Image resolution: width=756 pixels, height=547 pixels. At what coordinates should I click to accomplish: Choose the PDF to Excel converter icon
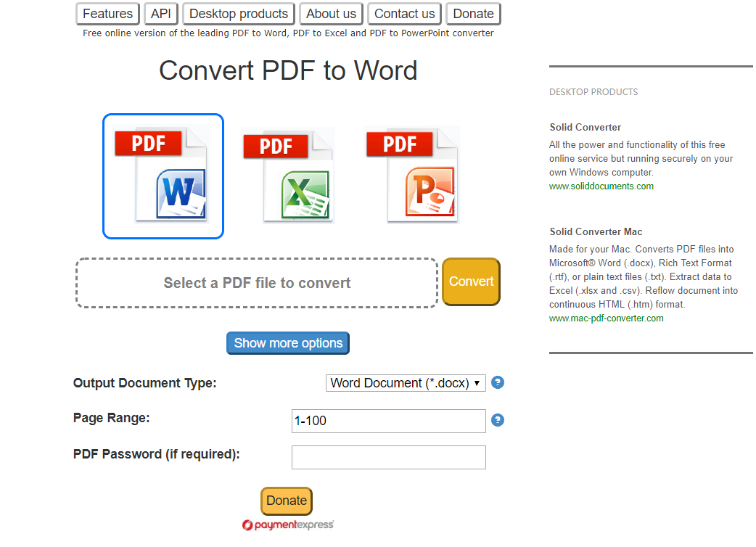tap(287, 175)
